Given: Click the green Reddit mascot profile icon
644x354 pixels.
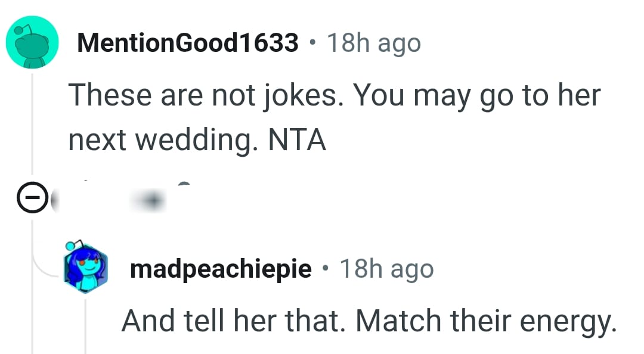Looking at the screenshot, I should click(32, 42).
